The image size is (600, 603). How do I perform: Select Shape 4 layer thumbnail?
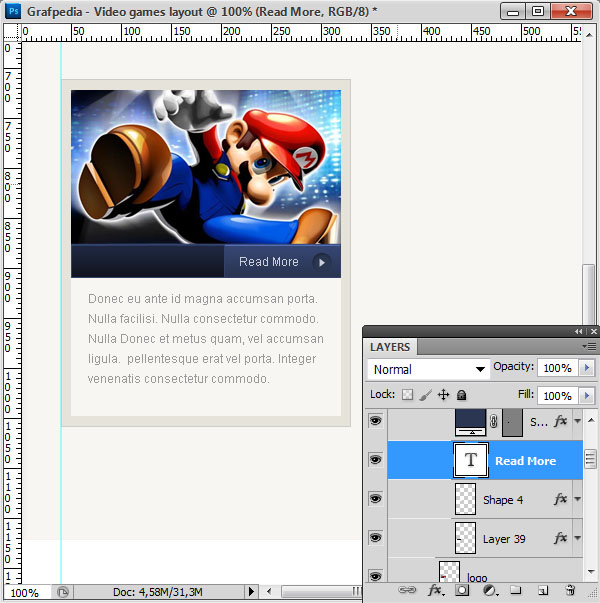(465, 499)
